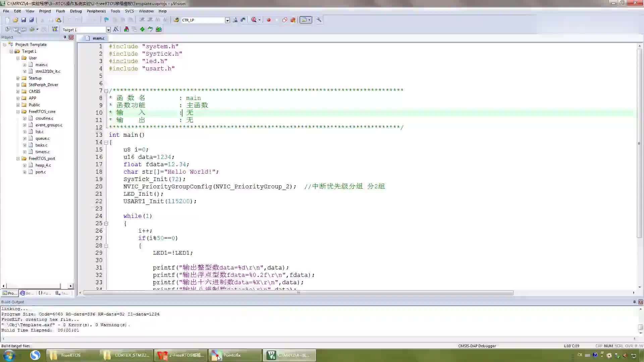Open Find in Files icon
The height and width of the screenshot is (362, 644).
[176, 20]
